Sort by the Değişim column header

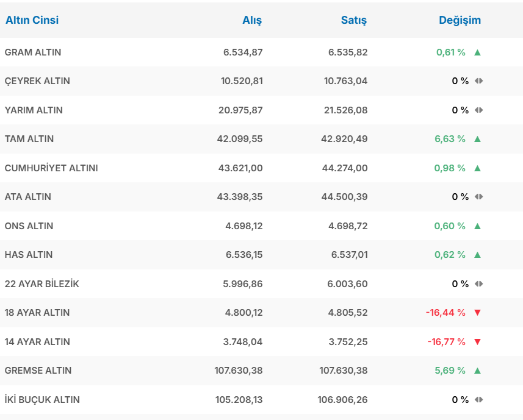460,20
